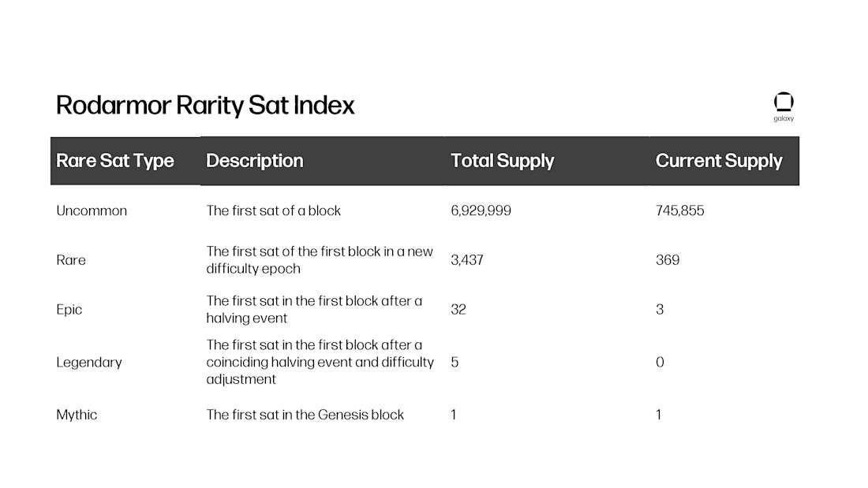Click the 745,855 current supply value

click(x=679, y=210)
